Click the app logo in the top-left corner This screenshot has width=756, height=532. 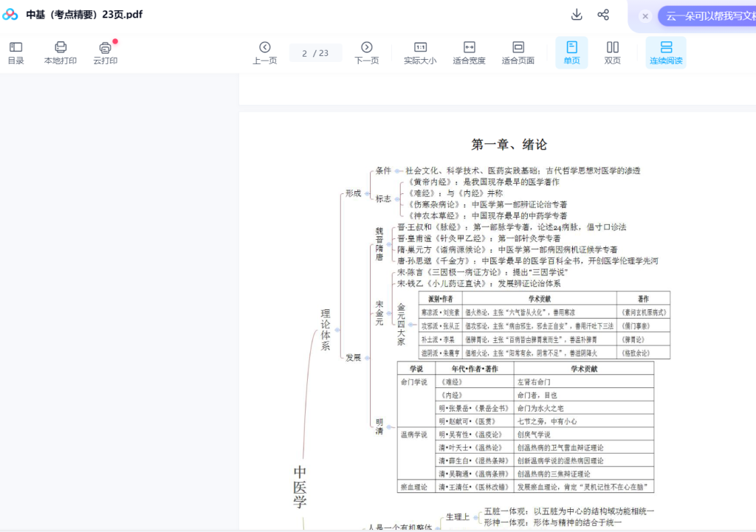click(x=10, y=14)
